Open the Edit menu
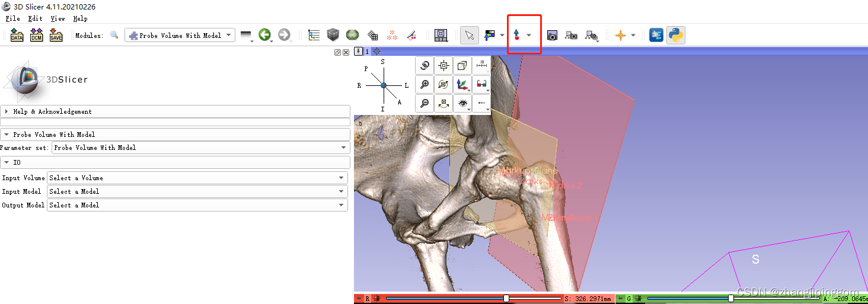This screenshot has width=868, height=304. click(35, 19)
